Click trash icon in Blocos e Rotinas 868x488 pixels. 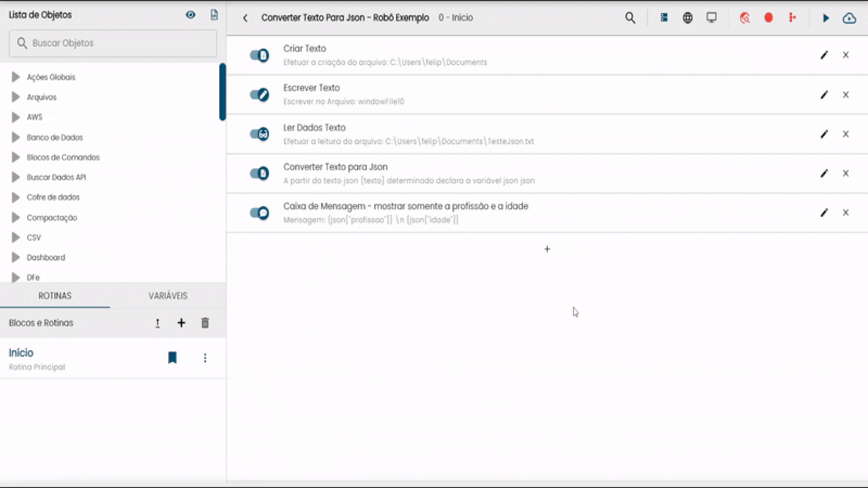coord(205,323)
